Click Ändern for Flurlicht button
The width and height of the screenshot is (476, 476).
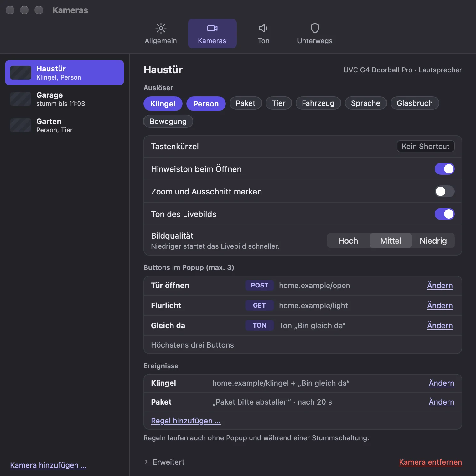click(x=440, y=306)
